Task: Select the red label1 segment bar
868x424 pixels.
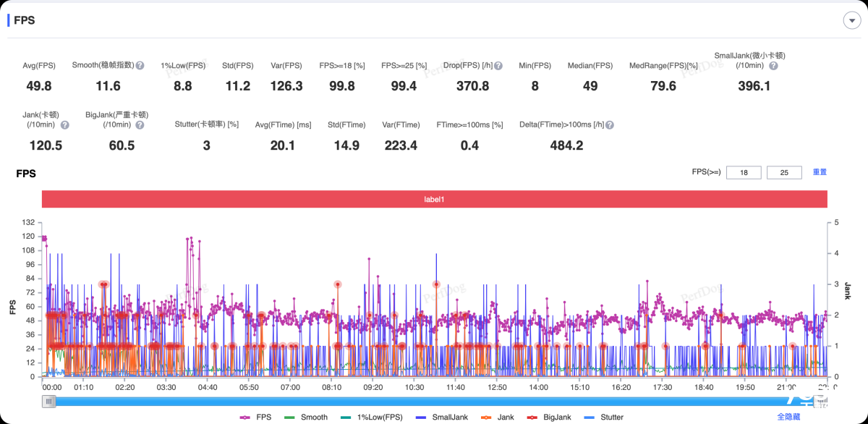Action: coord(434,199)
